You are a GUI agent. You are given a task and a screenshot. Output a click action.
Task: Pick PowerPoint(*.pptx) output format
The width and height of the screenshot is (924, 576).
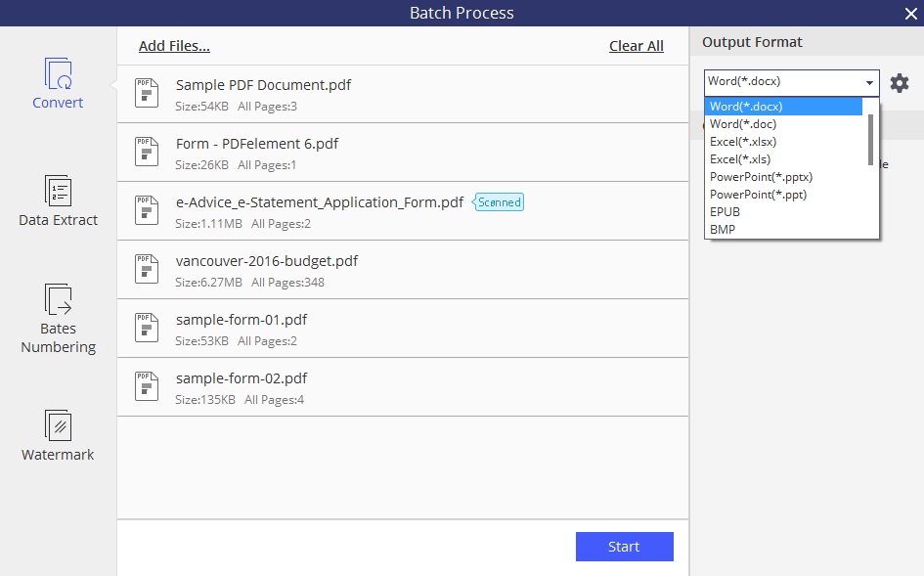tap(761, 177)
